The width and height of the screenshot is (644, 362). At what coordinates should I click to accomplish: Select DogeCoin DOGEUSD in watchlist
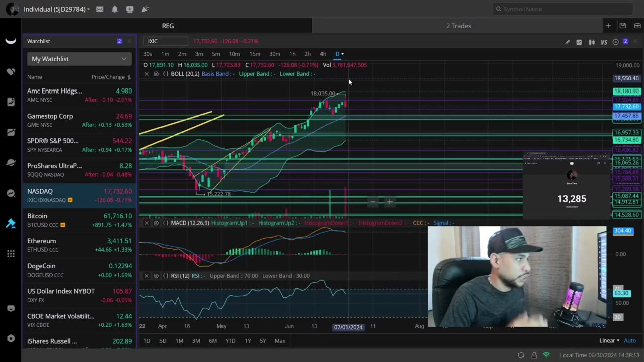(79, 270)
